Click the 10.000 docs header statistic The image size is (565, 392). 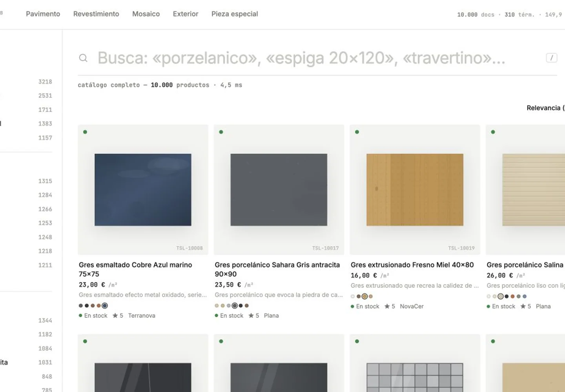click(476, 15)
